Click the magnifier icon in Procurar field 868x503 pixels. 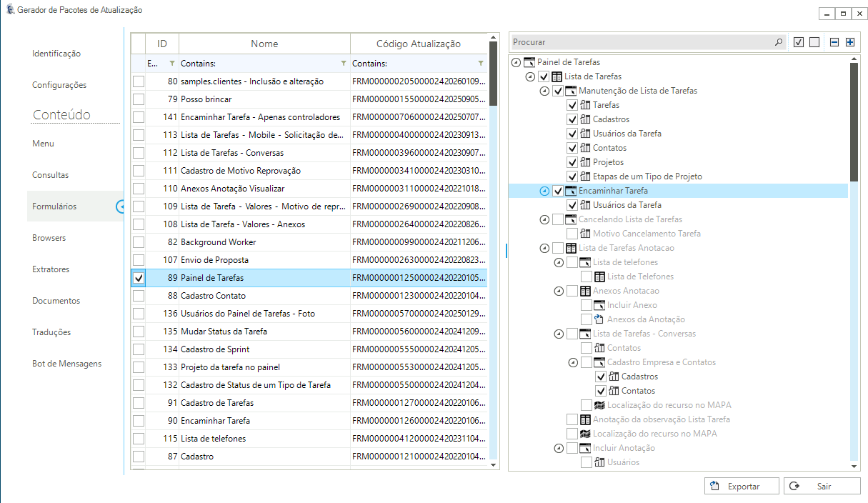(778, 43)
